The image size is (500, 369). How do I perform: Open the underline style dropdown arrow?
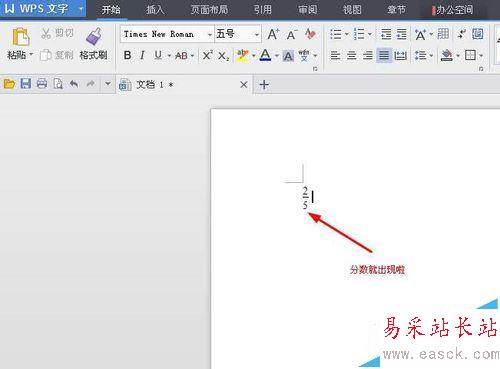pos(169,56)
